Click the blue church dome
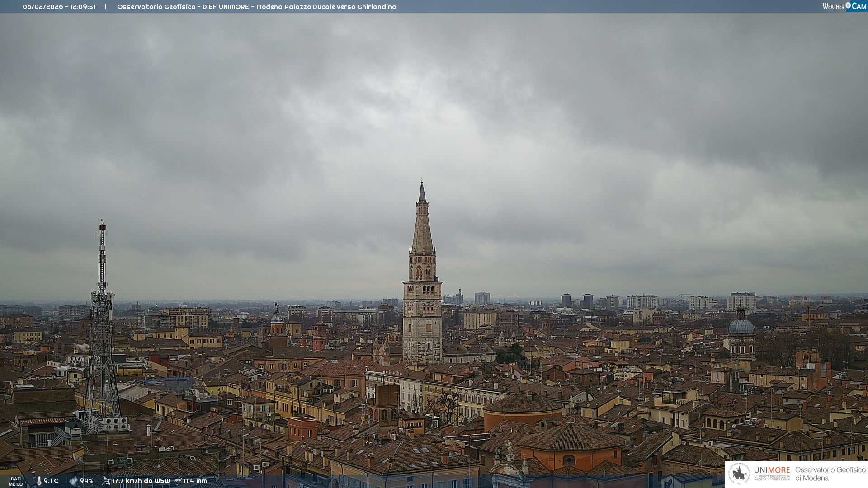 pos(741,326)
